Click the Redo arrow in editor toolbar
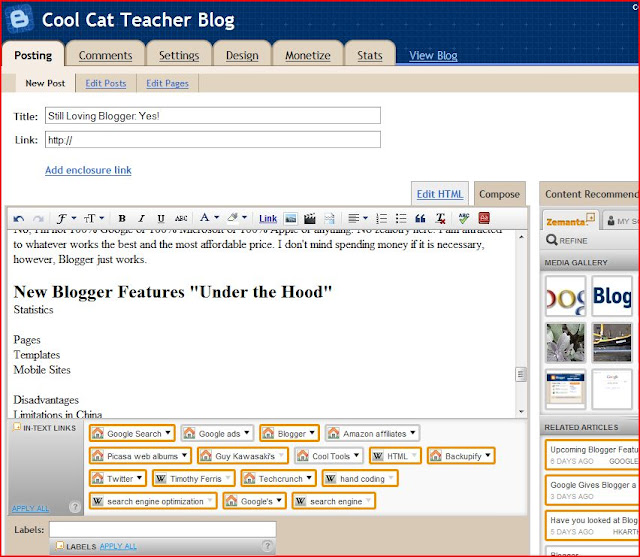 [38, 219]
